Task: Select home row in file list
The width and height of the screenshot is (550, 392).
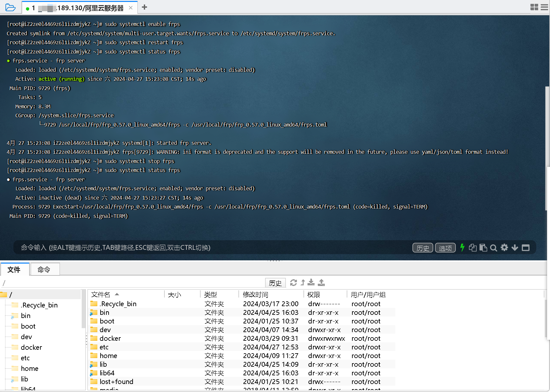Action: (x=242, y=355)
